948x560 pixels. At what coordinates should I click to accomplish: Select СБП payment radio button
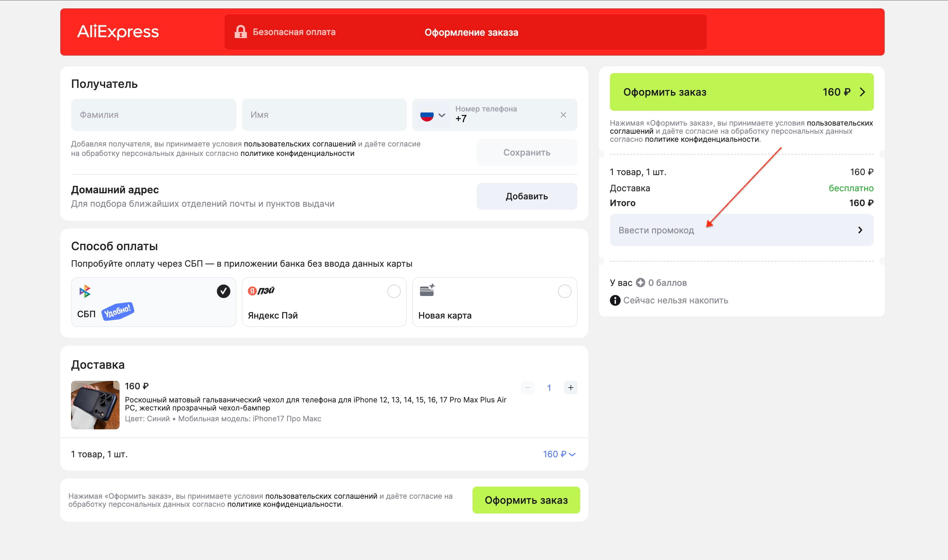click(223, 291)
